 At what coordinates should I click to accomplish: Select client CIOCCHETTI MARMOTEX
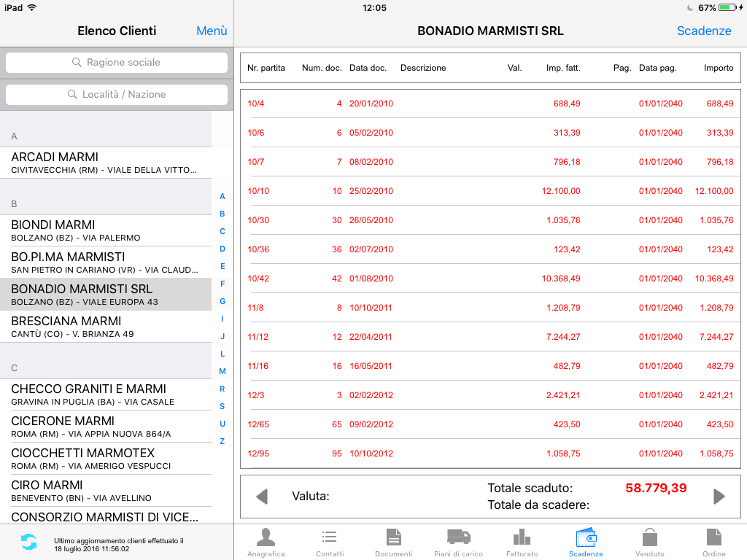tap(106, 459)
